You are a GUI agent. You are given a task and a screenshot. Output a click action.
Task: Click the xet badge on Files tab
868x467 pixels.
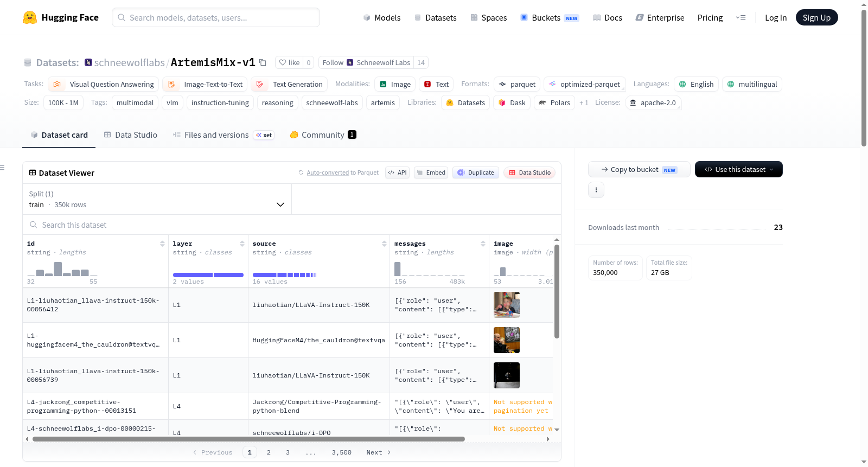click(x=264, y=135)
